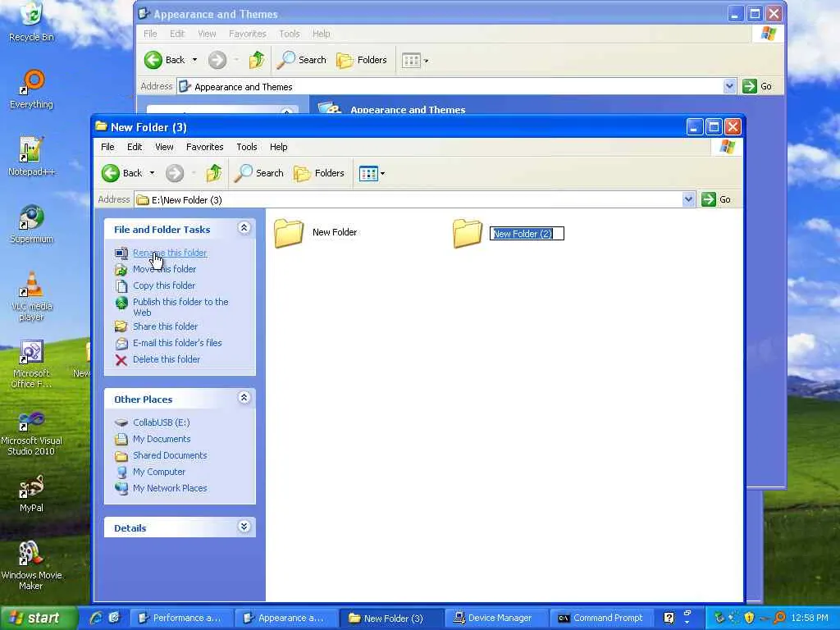Go to My Documents link
This screenshot has height=630, width=840.
(162, 439)
